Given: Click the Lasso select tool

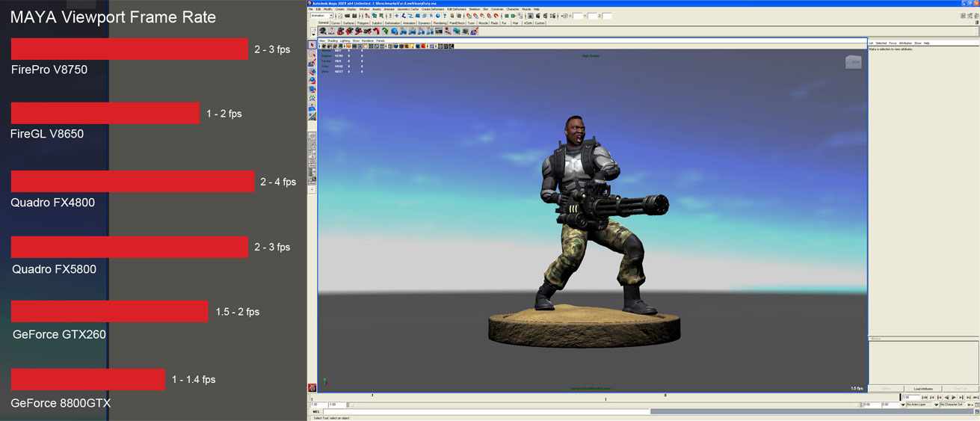Looking at the screenshot, I should (312, 55).
